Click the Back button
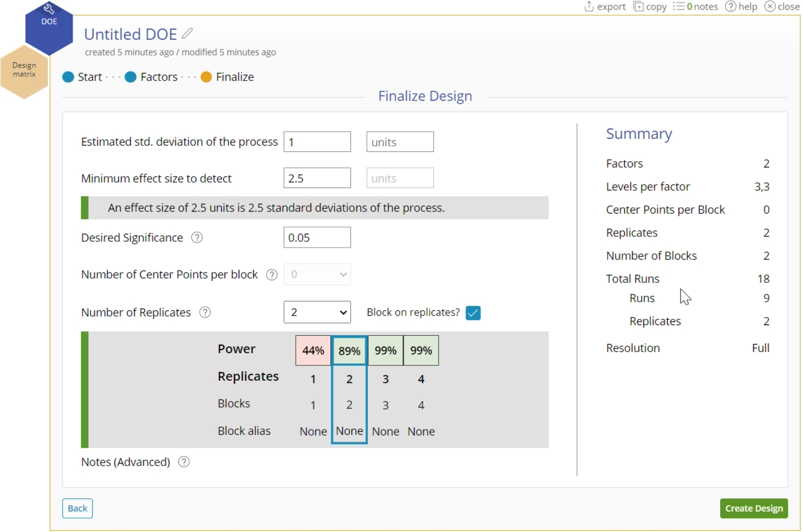 pyautogui.click(x=78, y=508)
